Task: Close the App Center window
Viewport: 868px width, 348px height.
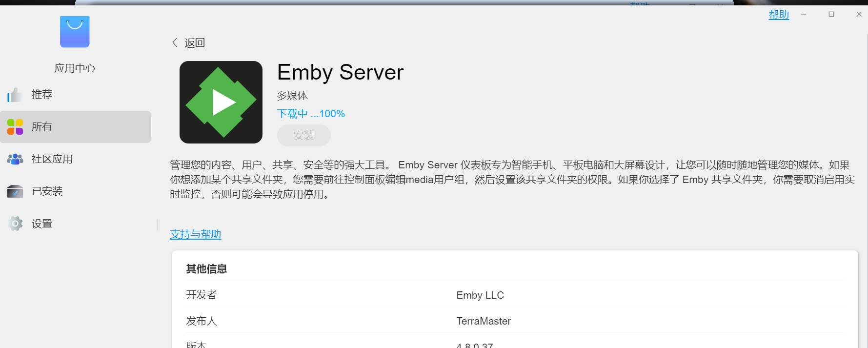Action: click(859, 15)
